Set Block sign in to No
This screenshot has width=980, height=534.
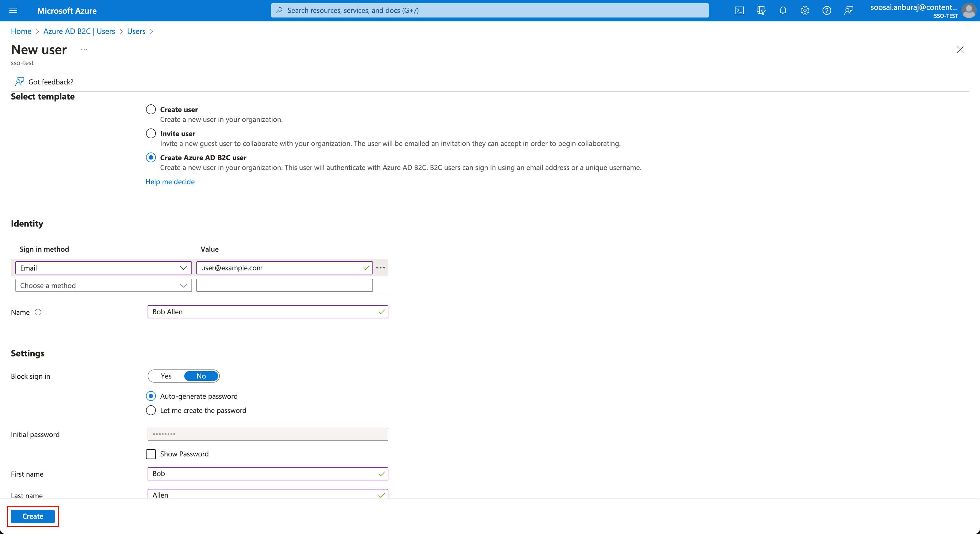pyautogui.click(x=201, y=376)
